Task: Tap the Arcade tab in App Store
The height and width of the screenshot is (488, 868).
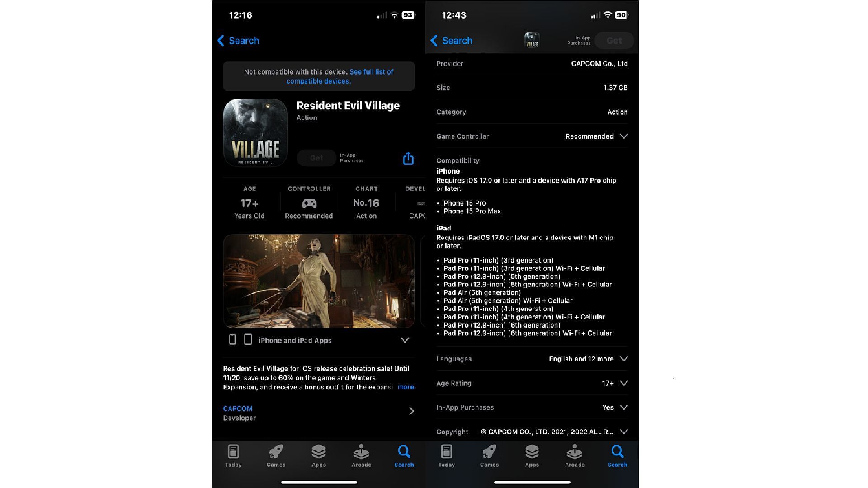Action: point(361,455)
